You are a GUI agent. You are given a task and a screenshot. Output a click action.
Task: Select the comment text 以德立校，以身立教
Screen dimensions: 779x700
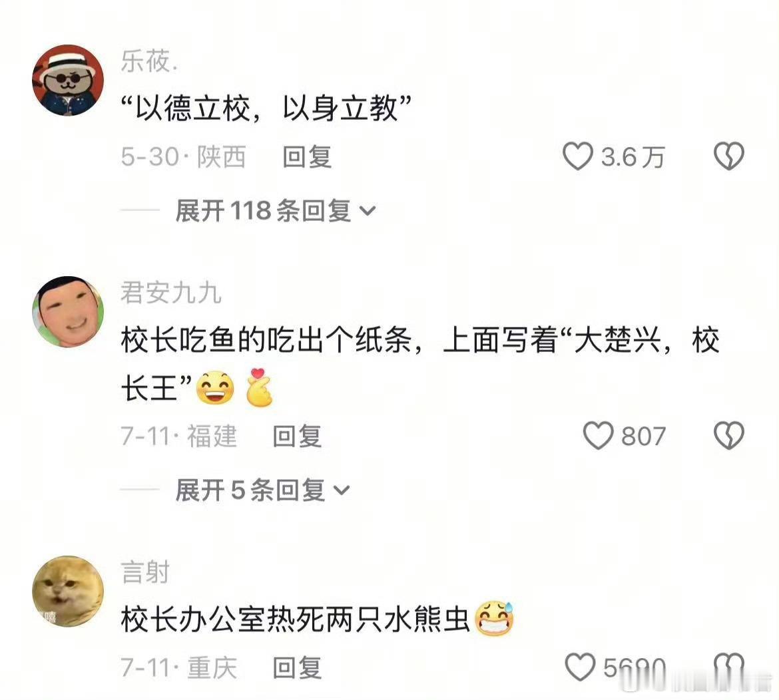tap(266, 108)
